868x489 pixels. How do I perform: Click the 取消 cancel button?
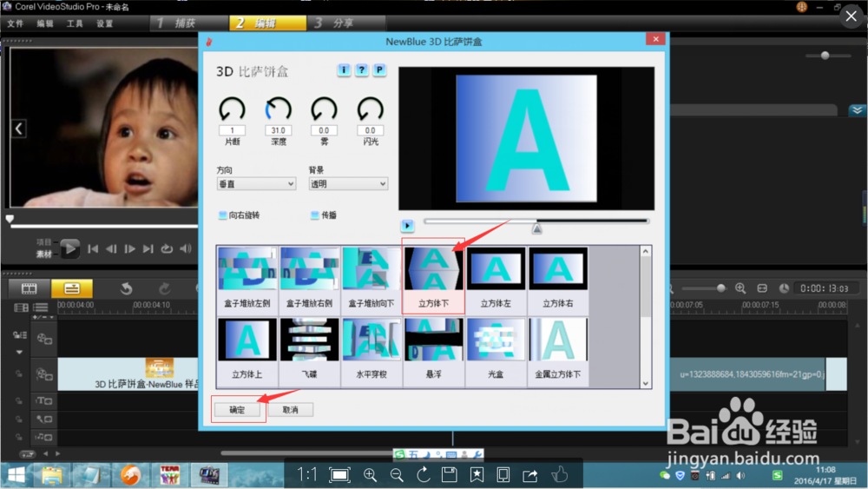[x=290, y=410]
